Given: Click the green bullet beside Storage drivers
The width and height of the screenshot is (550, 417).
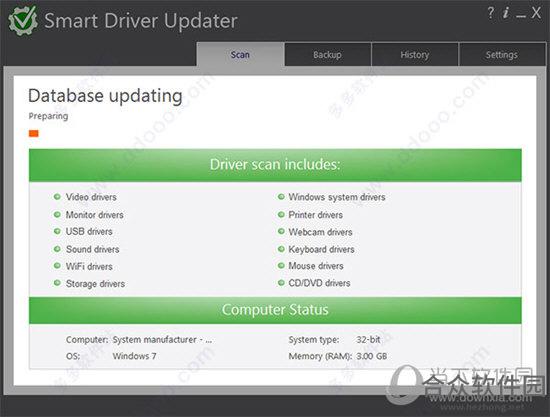Looking at the screenshot, I should click(x=57, y=283).
